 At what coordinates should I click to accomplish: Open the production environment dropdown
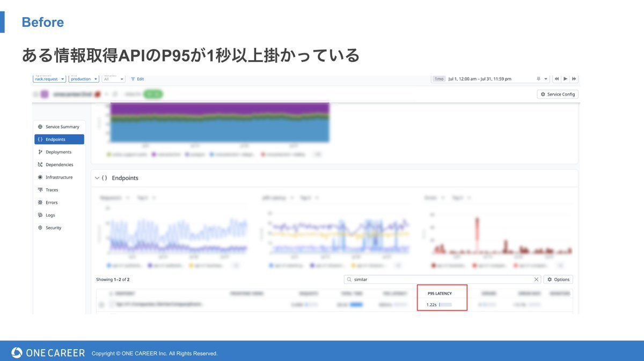click(84, 79)
